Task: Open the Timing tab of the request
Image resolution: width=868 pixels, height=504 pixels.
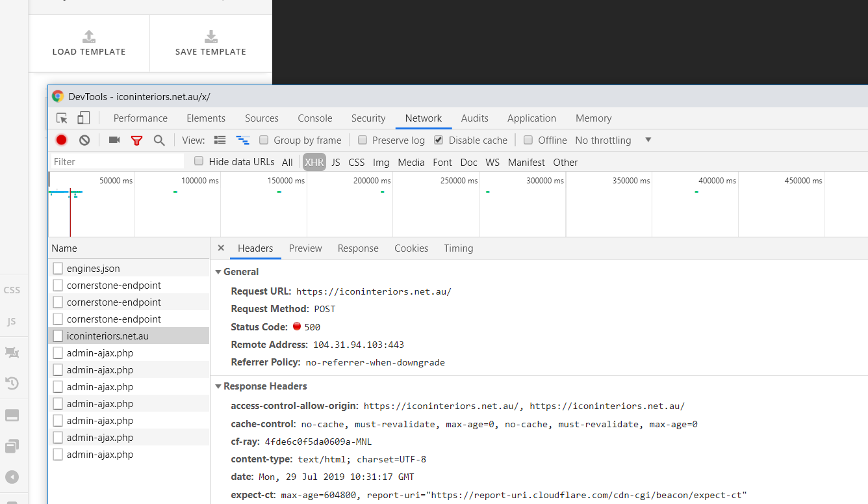Action: 459,248
